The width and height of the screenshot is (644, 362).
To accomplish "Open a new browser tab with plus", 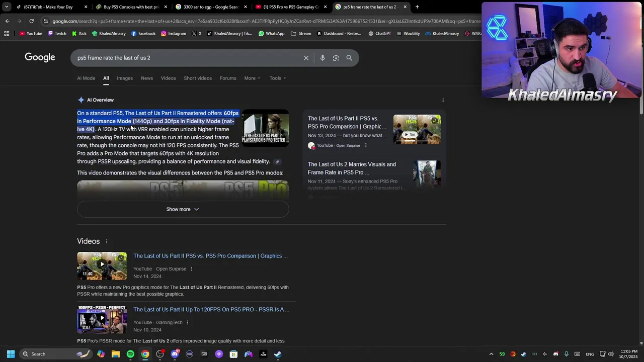I will click(x=417, y=7).
